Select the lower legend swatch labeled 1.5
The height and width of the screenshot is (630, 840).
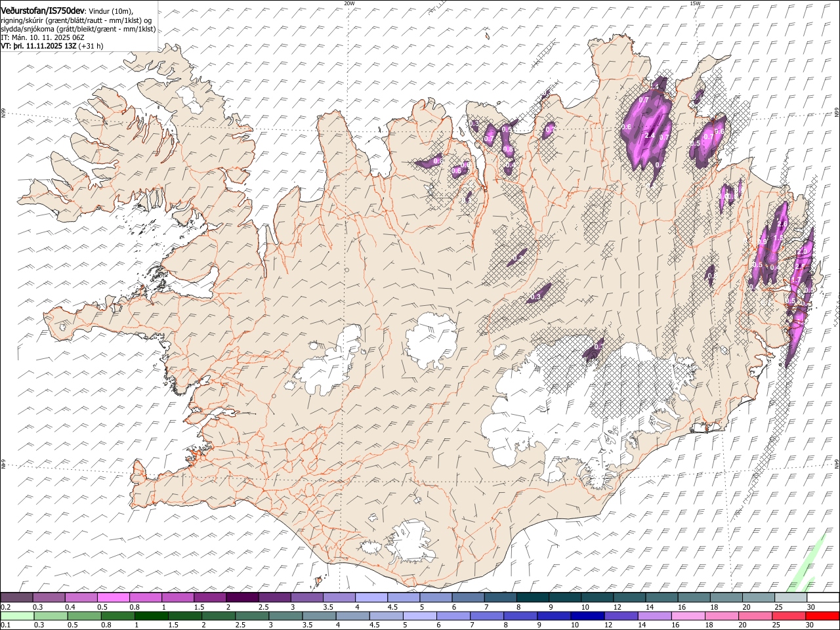click(184, 616)
